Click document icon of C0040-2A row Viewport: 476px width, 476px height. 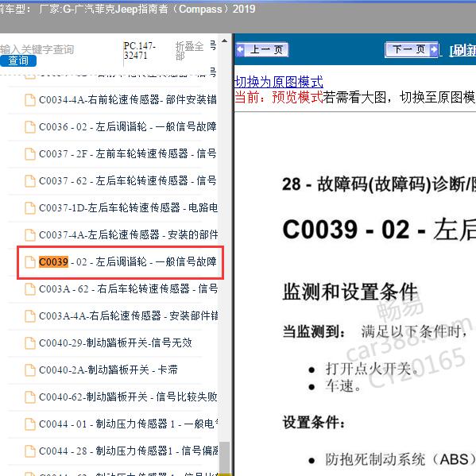[x=29, y=370]
